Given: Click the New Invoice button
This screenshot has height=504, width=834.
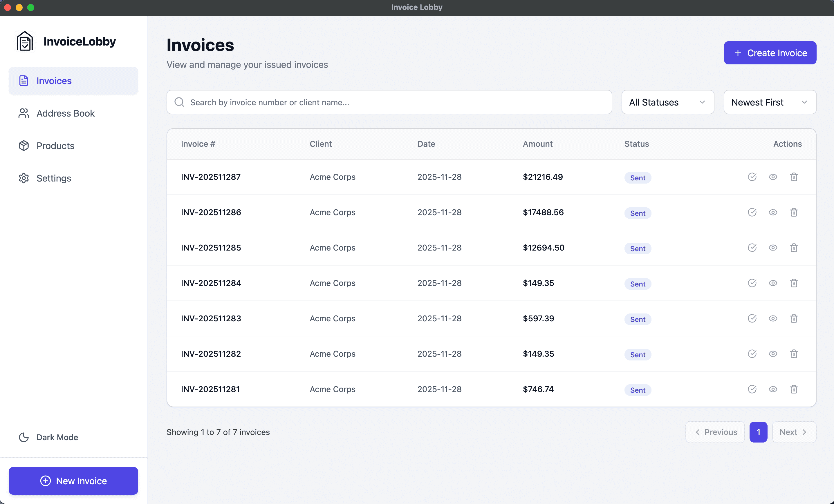Looking at the screenshot, I should point(73,481).
